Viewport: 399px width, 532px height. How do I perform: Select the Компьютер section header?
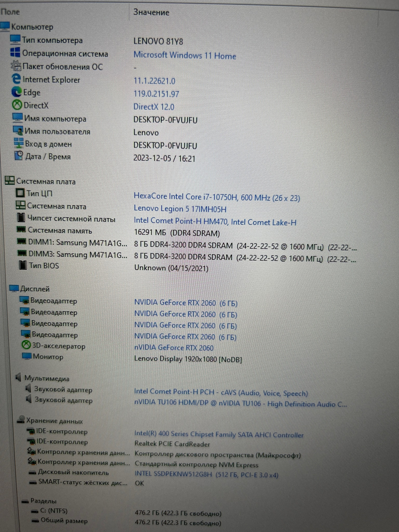click(32, 27)
